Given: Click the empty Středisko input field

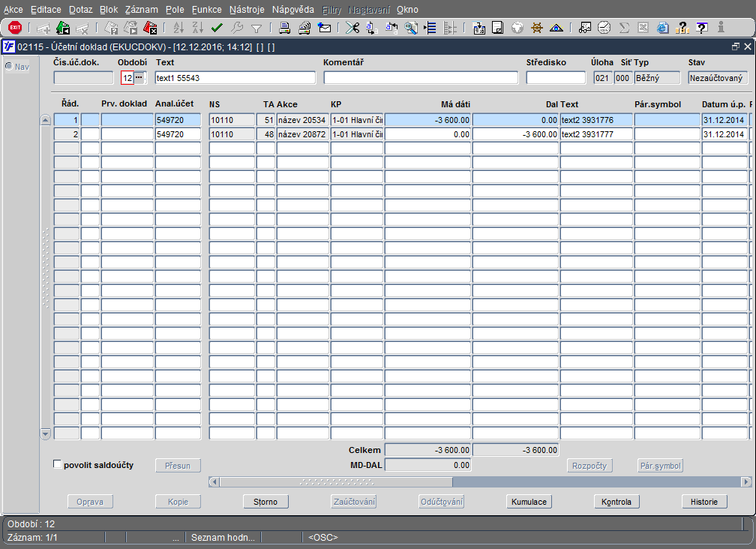Looking at the screenshot, I should point(556,77).
